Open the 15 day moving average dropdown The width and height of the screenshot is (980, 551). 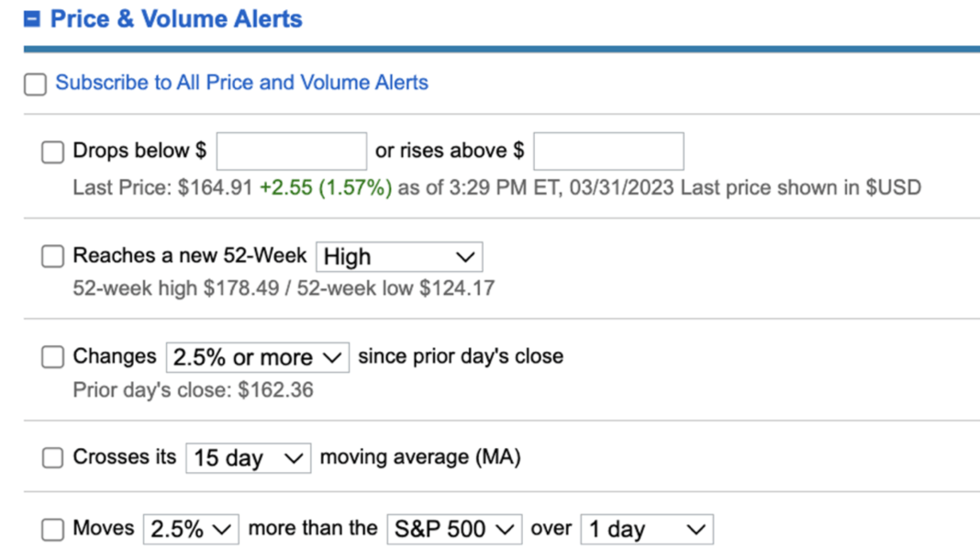point(248,458)
